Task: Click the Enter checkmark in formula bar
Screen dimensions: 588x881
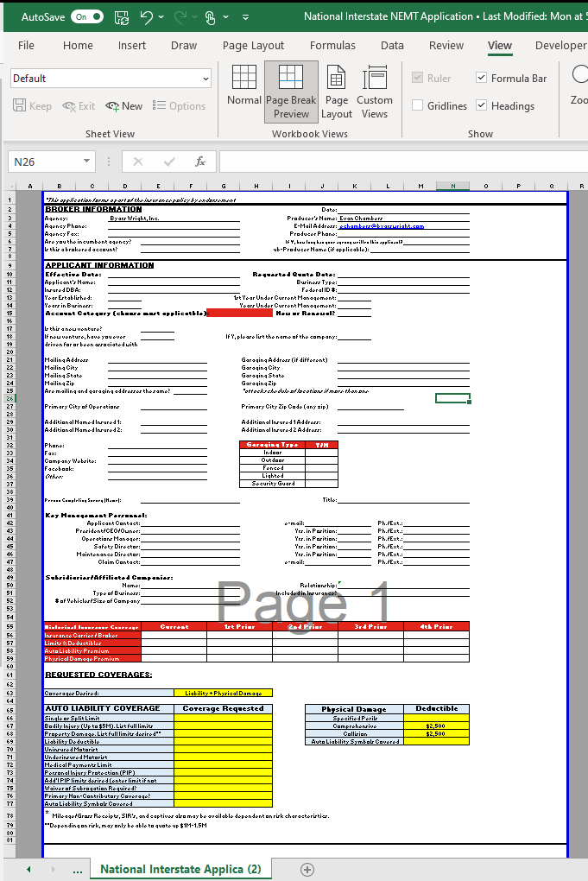Action: click(169, 162)
